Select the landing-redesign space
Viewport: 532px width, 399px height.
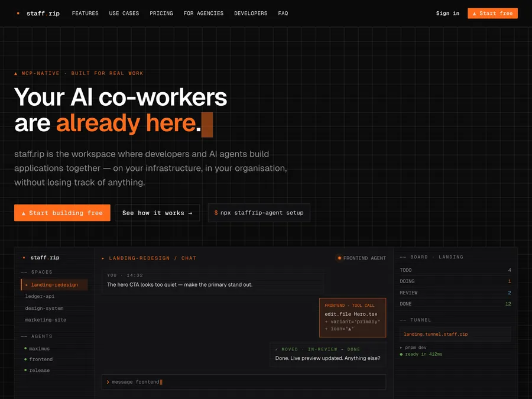[54, 285]
